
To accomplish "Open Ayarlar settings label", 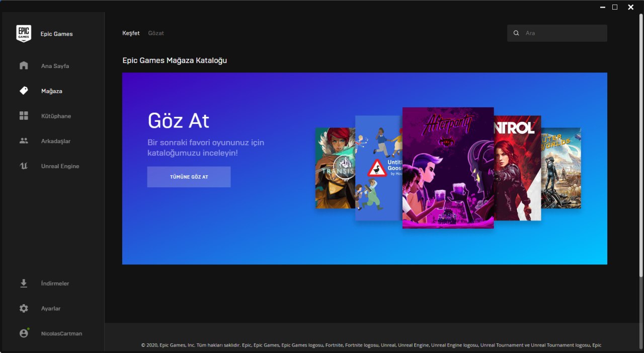I will pyautogui.click(x=51, y=309).
